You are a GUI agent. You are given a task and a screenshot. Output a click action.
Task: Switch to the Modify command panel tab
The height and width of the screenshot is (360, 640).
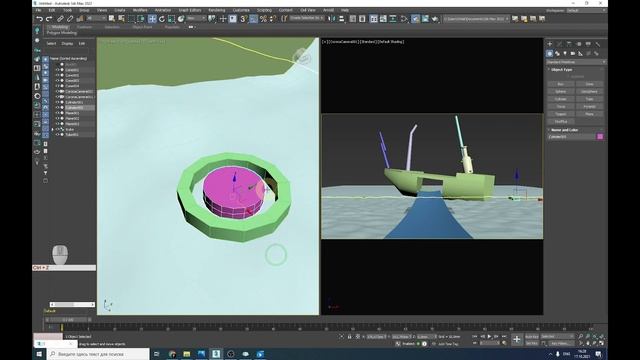point(559,44)
